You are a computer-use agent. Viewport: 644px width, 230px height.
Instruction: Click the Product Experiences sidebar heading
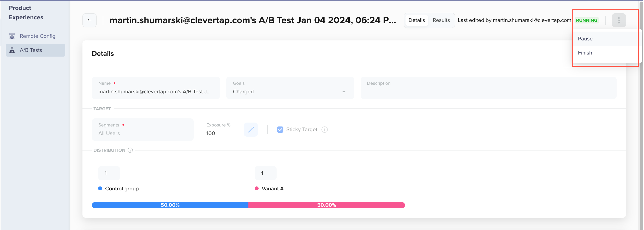click(26, 13)
